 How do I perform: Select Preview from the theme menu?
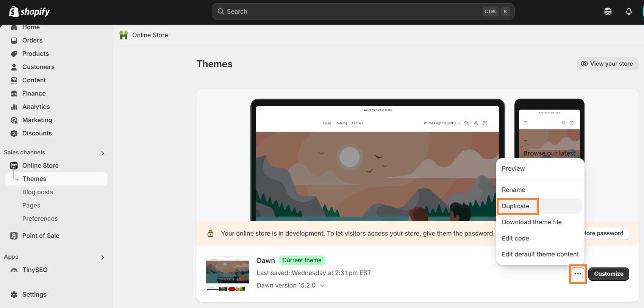click(x=540, y=168)
